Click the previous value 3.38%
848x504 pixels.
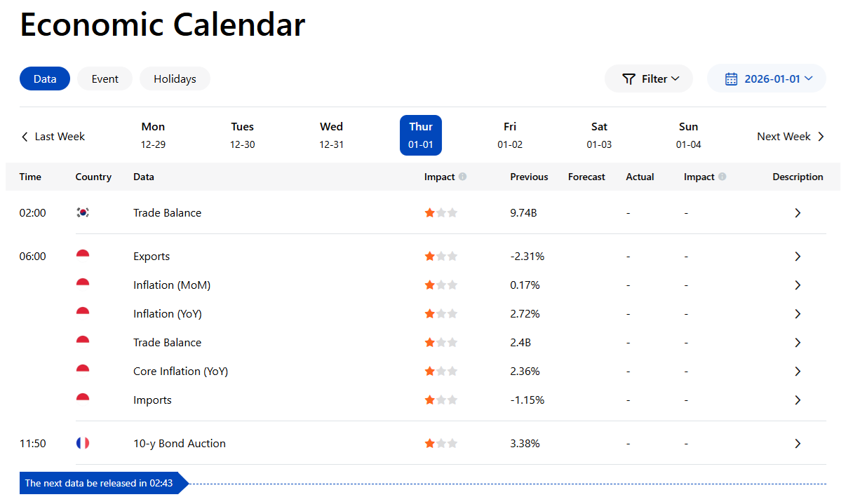[525, 443]
